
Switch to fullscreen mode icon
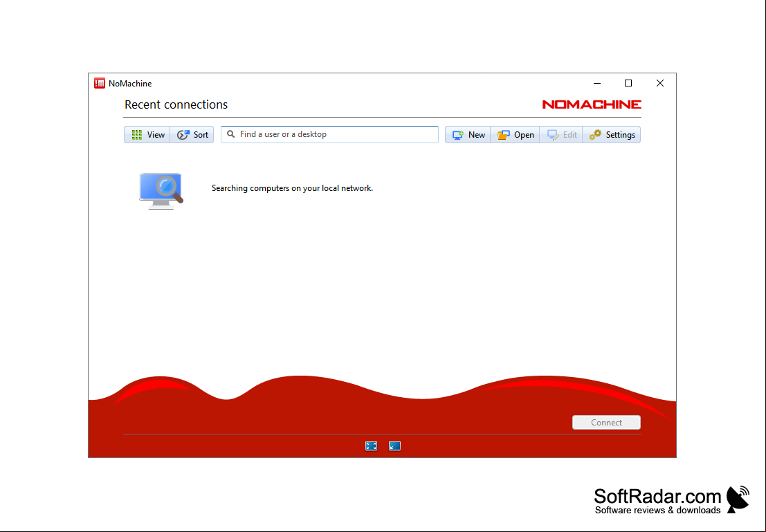372,446
